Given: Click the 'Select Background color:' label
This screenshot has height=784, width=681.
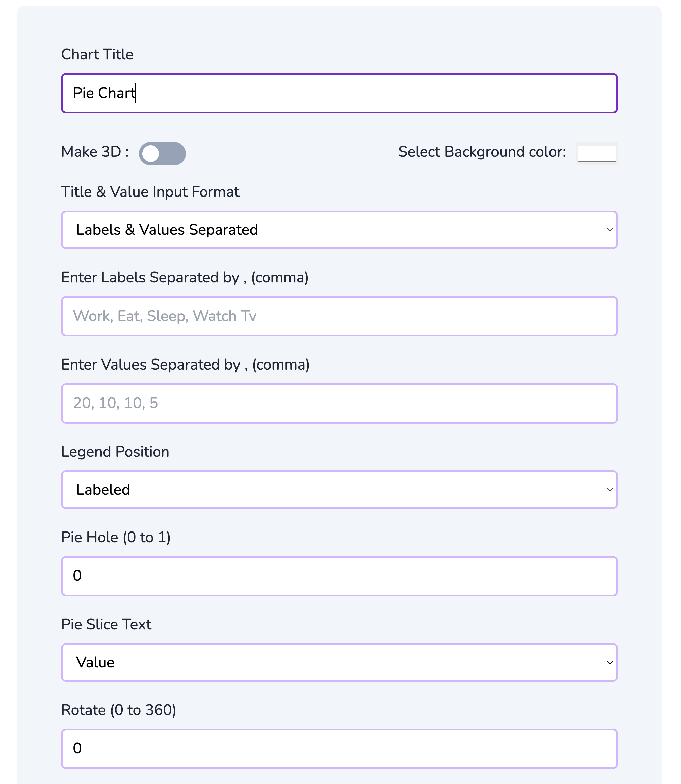Looking at the screenshot, I should tap(482, 152).
